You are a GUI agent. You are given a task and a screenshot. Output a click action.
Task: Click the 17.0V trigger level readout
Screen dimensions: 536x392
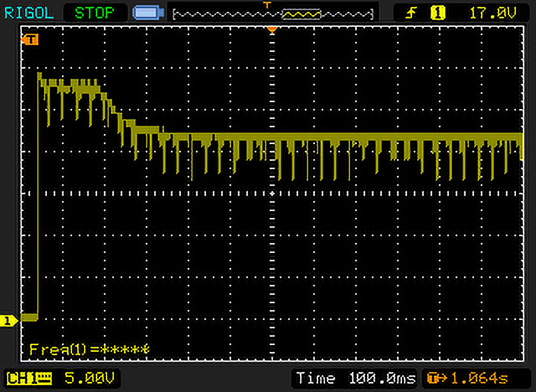(x=492, y=13)
